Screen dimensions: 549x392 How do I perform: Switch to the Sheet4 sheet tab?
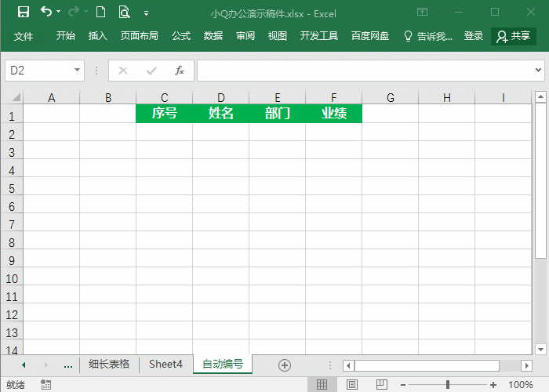[165, 365]
